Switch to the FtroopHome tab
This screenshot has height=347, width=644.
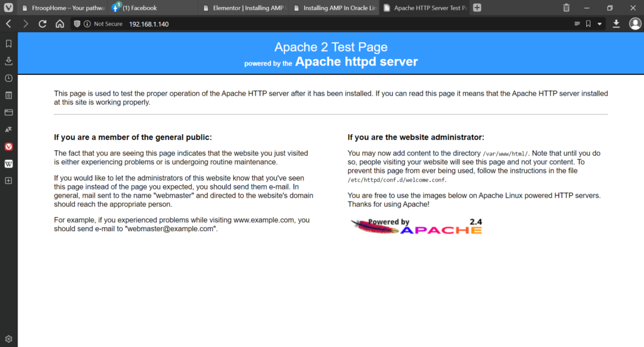64,8
